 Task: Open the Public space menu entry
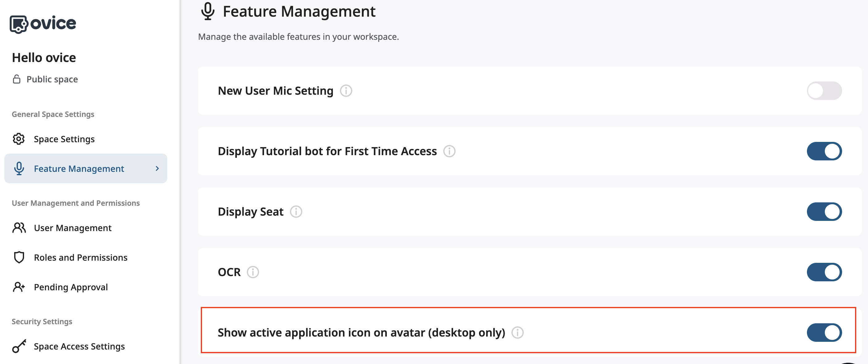click(x=52, y=79)
